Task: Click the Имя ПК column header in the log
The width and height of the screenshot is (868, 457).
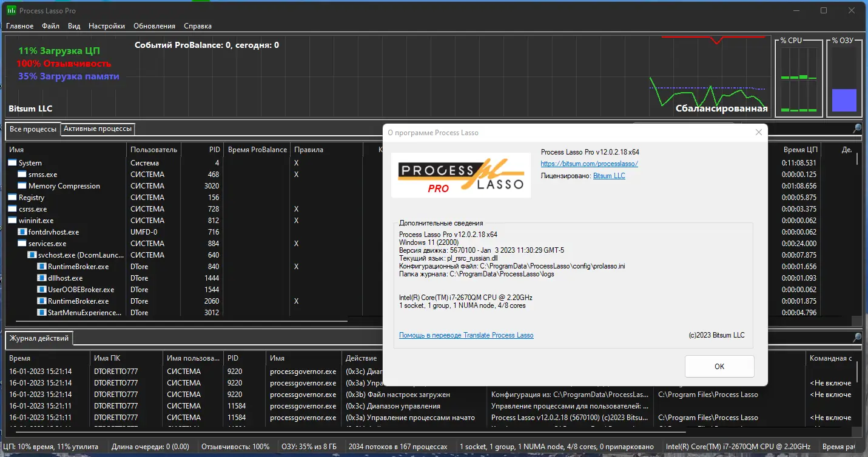Action: click(127, 358)
